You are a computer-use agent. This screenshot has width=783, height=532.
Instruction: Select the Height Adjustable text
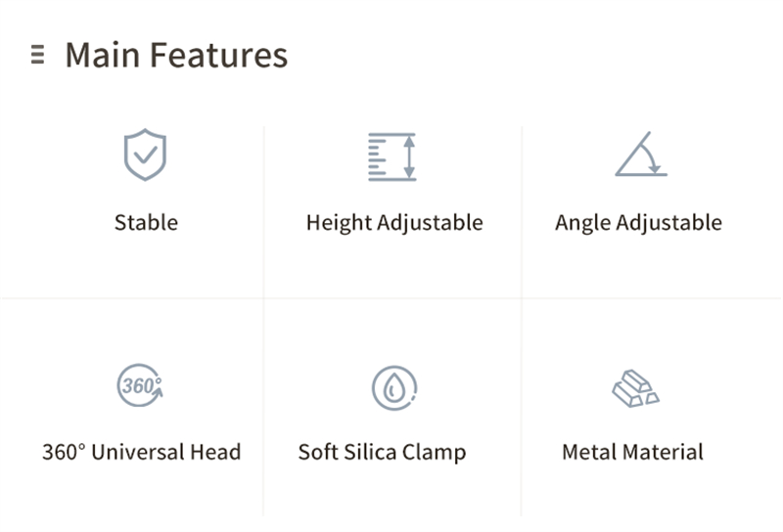pos(394,223)
